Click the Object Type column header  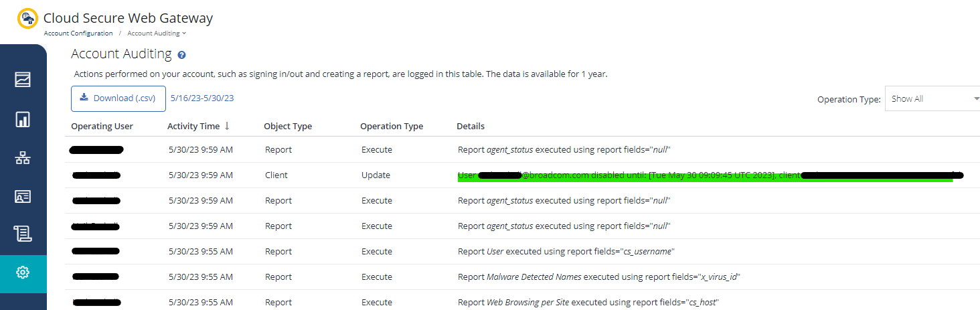[288, 126]
